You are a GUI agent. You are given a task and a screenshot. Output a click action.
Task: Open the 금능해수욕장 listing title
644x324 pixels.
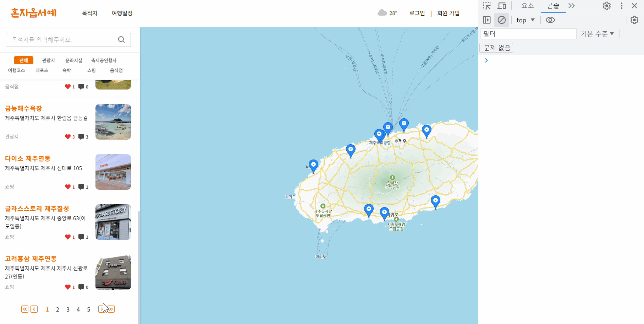click(23, 108)
